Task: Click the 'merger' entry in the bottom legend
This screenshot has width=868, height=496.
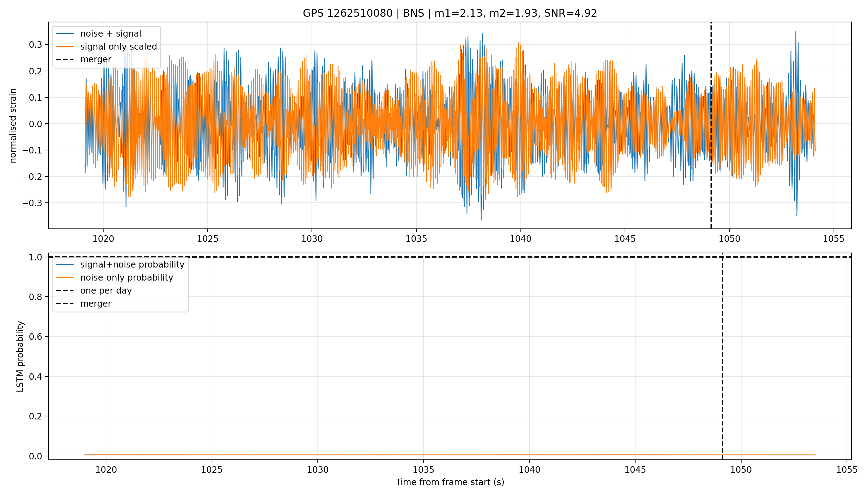Action: pos(83,303)
